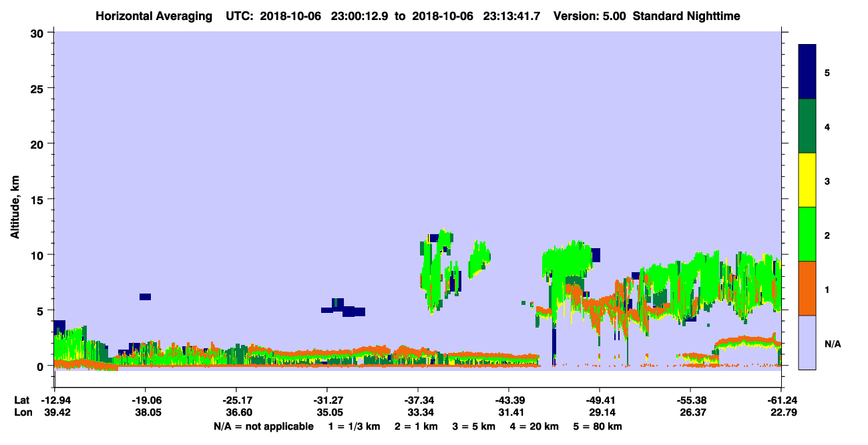Click the '3 = 5 km' legend text
The height and width of the screenshot is (445, 868).
(473, 426)
